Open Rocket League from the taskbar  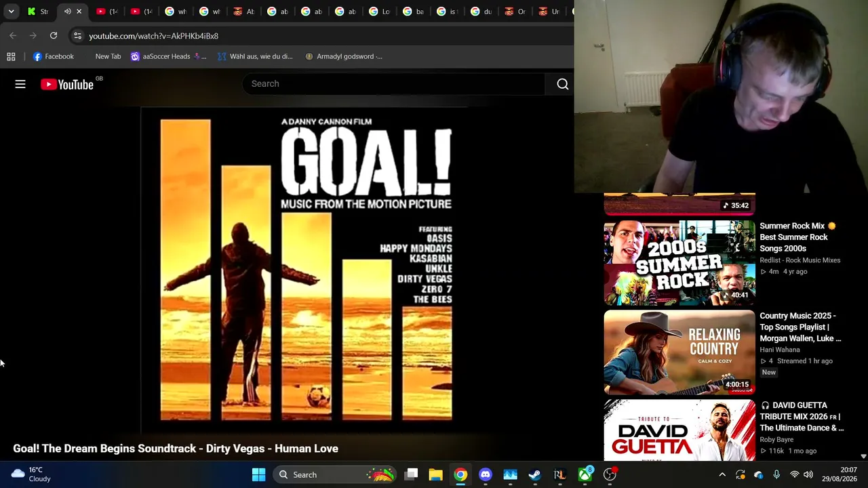559,474
